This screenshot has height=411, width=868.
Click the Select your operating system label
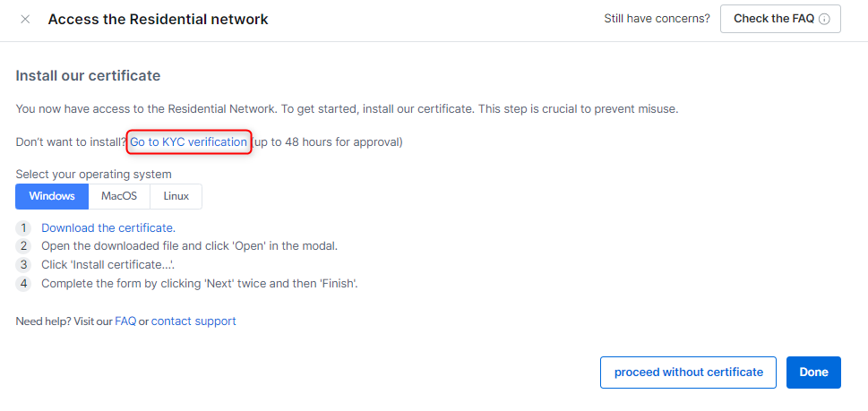point(93,175)
